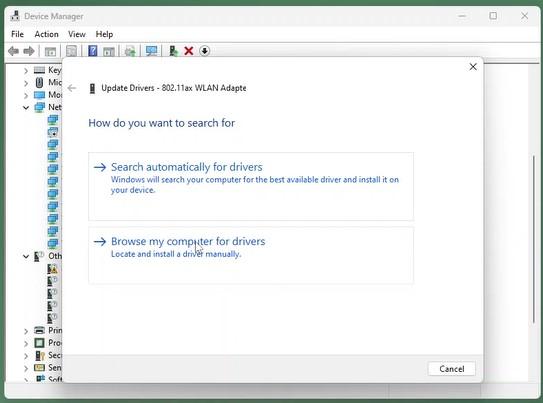This screenshot has width=543, height=403.
Task: Select the Processors category icon
Action: [39, 343]
